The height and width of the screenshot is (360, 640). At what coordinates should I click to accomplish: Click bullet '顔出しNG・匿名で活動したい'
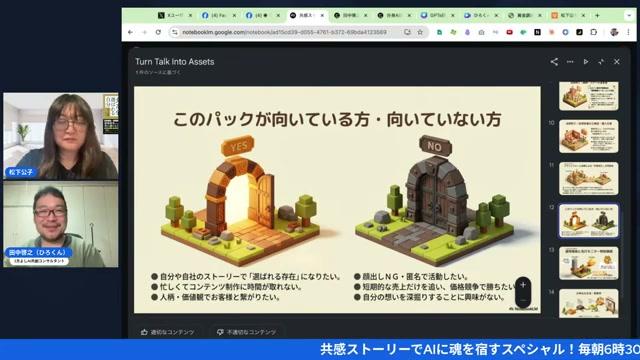411,277
